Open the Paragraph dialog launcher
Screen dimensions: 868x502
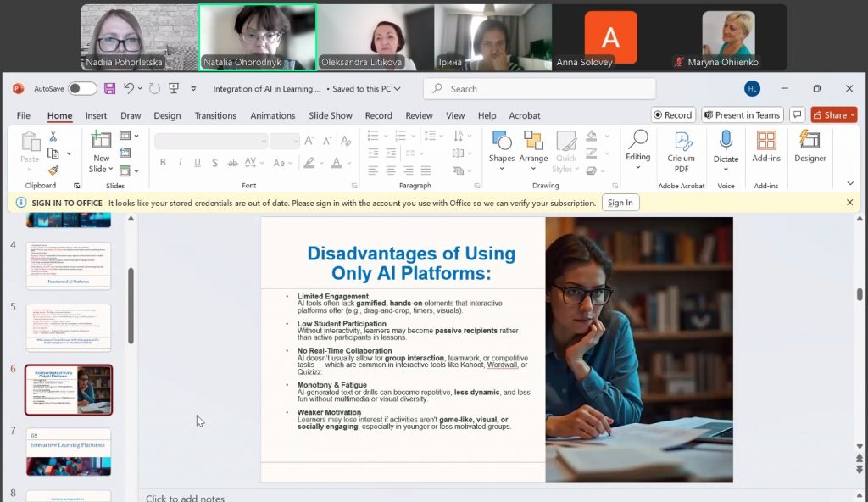pos(476,186)
